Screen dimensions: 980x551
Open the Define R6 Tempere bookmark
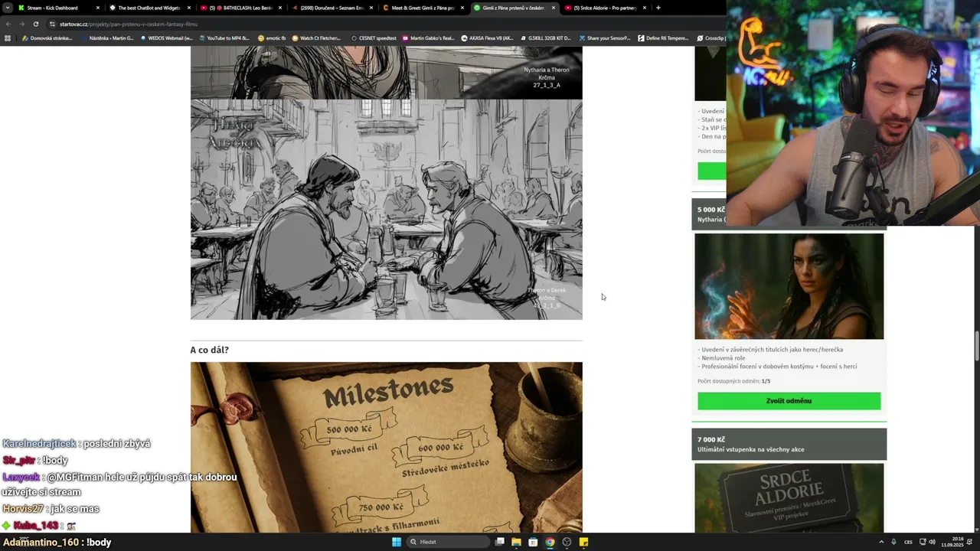pos(663,37)
